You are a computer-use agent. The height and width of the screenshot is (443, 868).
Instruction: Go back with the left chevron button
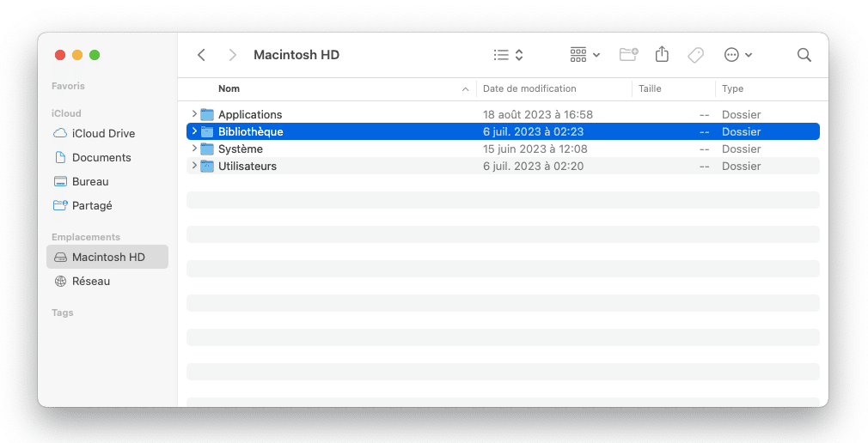201,55
